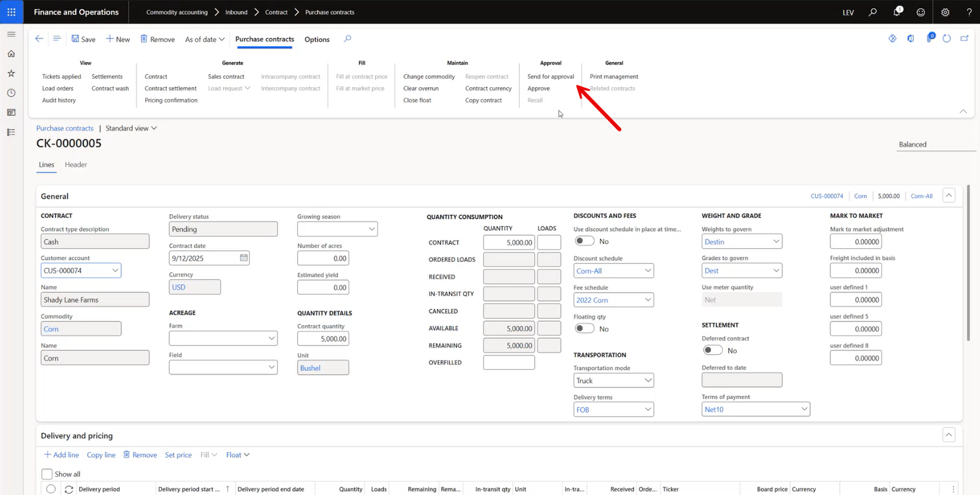Click the Home icon in left sidebar

11,54
